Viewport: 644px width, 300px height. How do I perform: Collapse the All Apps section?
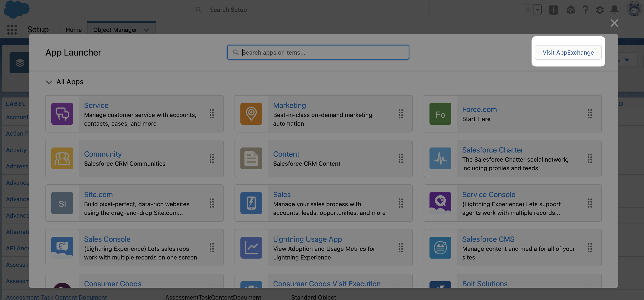[x=49, y=82]
